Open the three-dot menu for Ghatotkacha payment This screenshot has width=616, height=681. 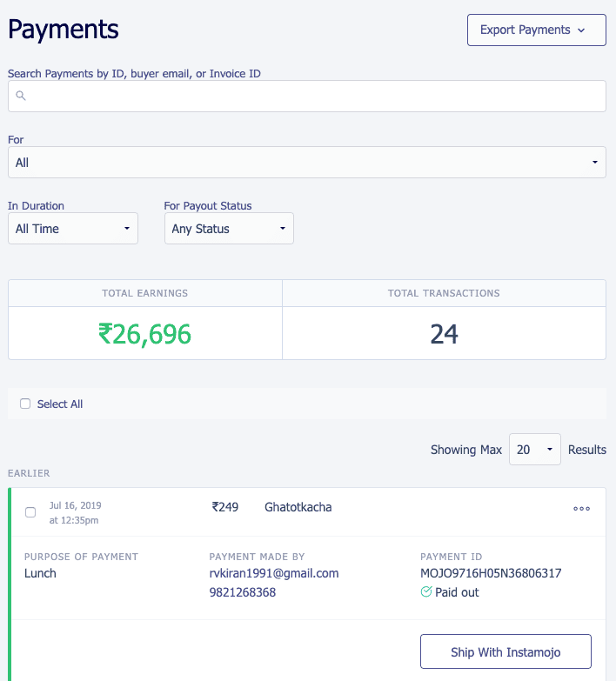581,509
